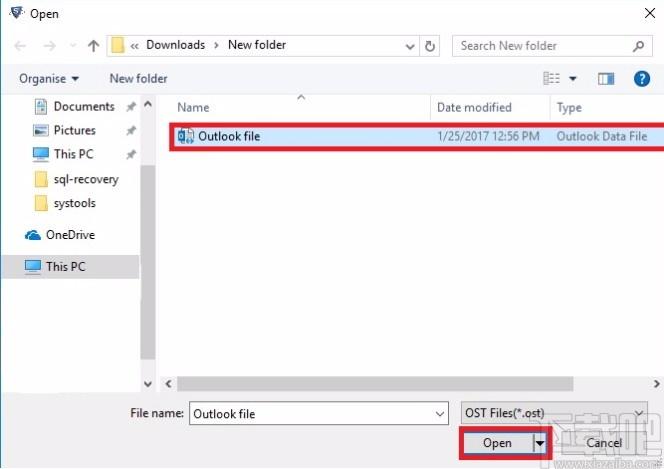Image resolution: width=664 pixels, height=469 pixels.
Task: Click the forward navigation arrow
Action: (50, 46)
